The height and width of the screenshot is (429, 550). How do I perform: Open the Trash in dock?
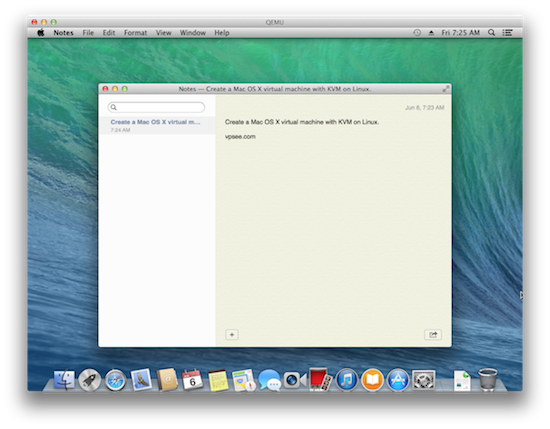point(488,380)
